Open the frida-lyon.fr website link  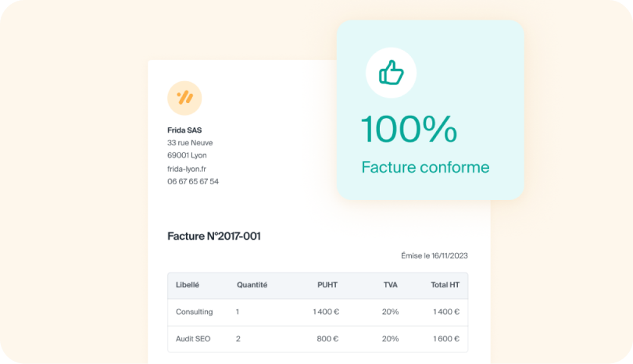187,169
